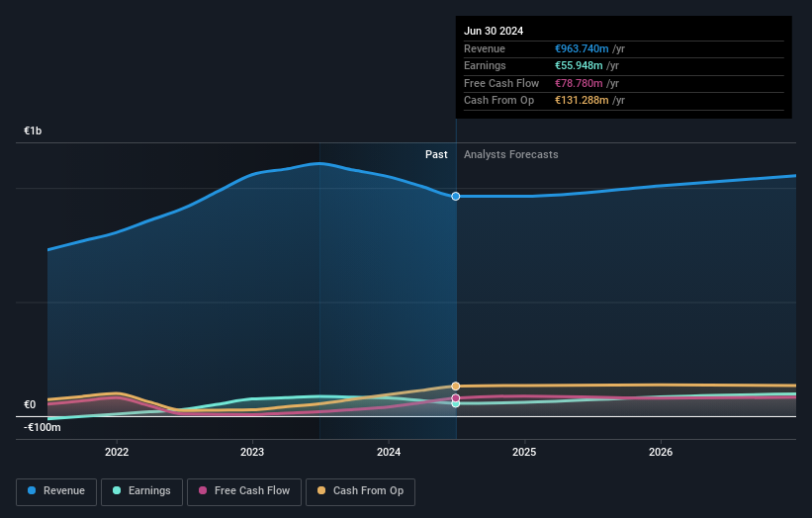Click the Jun 30 2024 tooltip date
Viewport: 812px width, 518px height.
(x=494, y=31)
